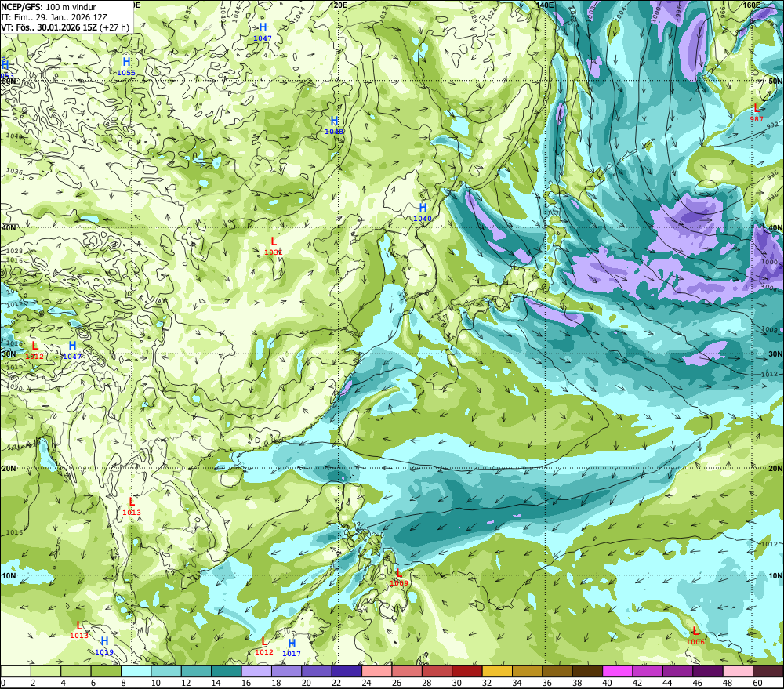Click the legend value 40
This screenshot has height=689, width=784.
(607, 683)
